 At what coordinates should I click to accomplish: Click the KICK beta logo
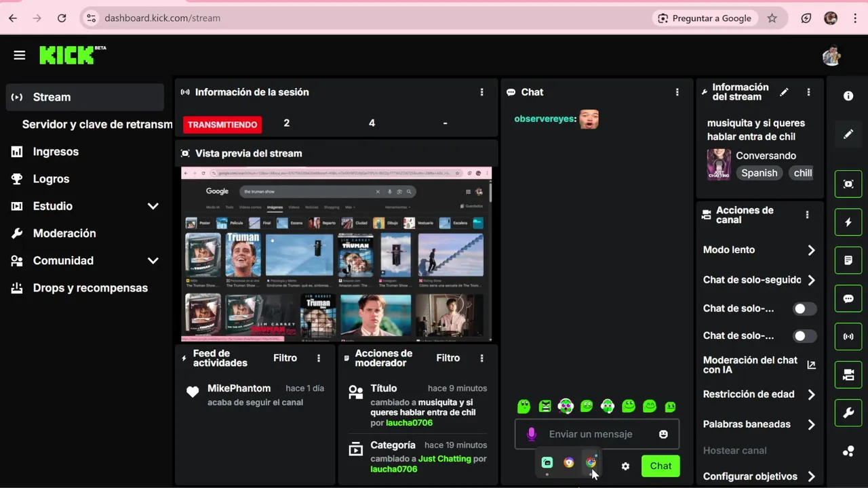(x=73, y=55)
